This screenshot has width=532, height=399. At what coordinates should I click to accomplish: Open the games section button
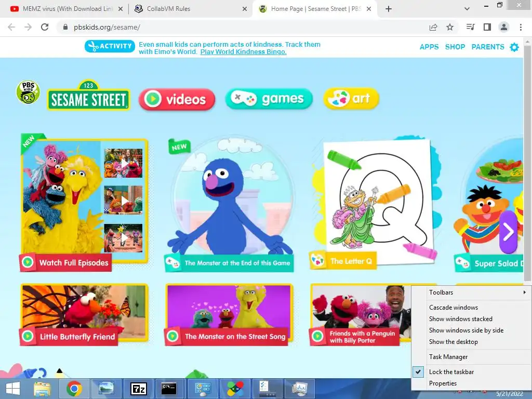[x=269, y=99]
